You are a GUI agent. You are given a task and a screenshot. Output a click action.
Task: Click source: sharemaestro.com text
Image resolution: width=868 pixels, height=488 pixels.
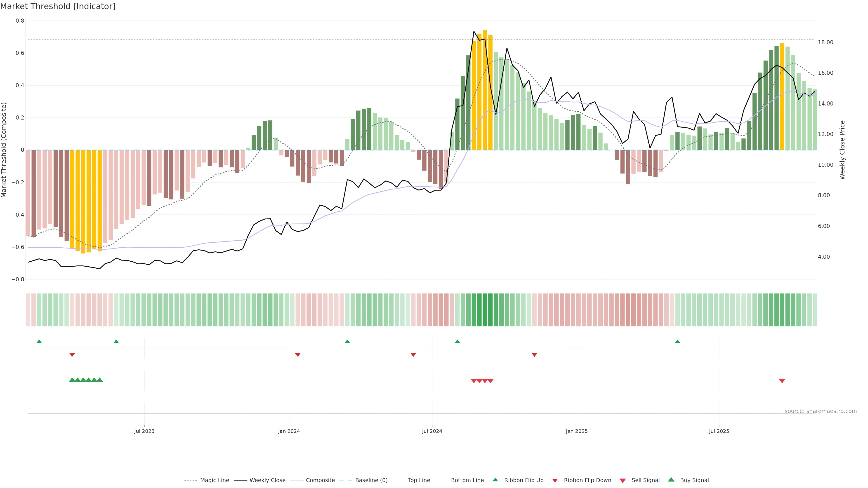pyautogui.click(x=821, y=411)
